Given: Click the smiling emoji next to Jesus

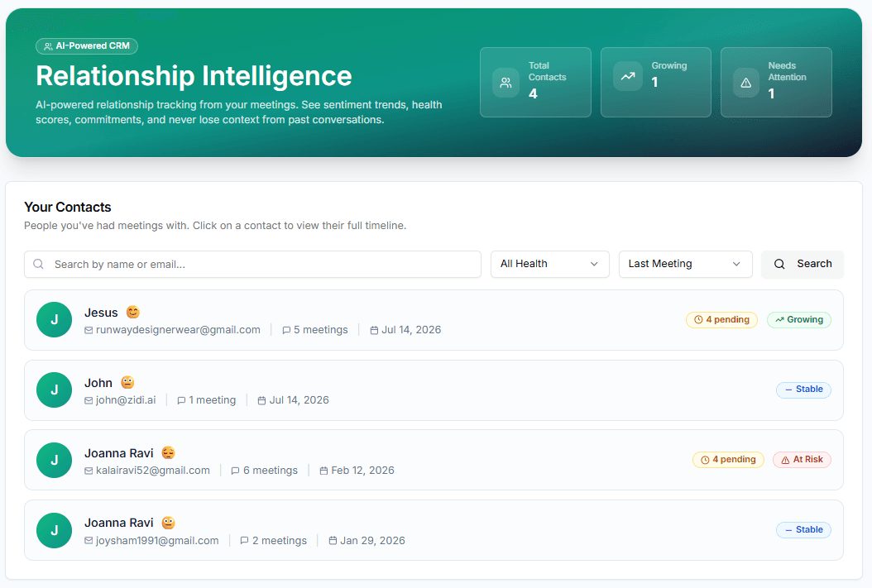Looking at the screenshot, I should (x=133, y=313).
